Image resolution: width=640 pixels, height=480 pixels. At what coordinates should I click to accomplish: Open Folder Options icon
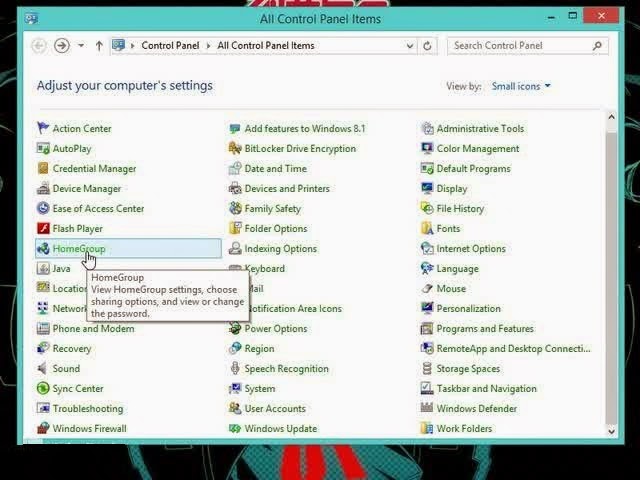point(235,228)
